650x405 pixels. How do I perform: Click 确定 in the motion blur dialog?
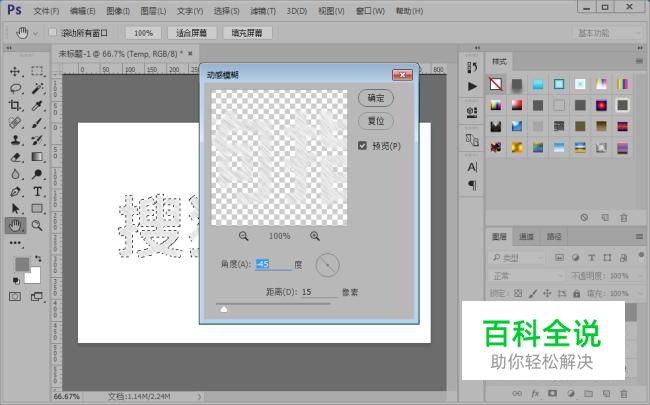pyautogui.click(x=376, y=98)
